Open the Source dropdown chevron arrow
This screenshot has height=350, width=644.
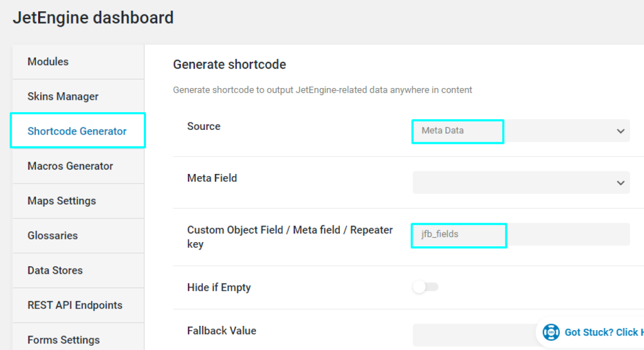point(621,130)
